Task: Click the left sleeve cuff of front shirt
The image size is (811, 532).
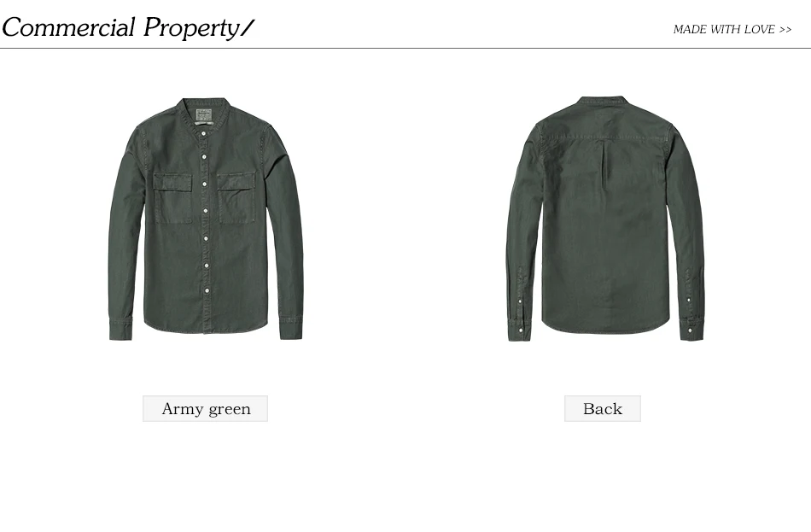Action: [x=120, y=330]
